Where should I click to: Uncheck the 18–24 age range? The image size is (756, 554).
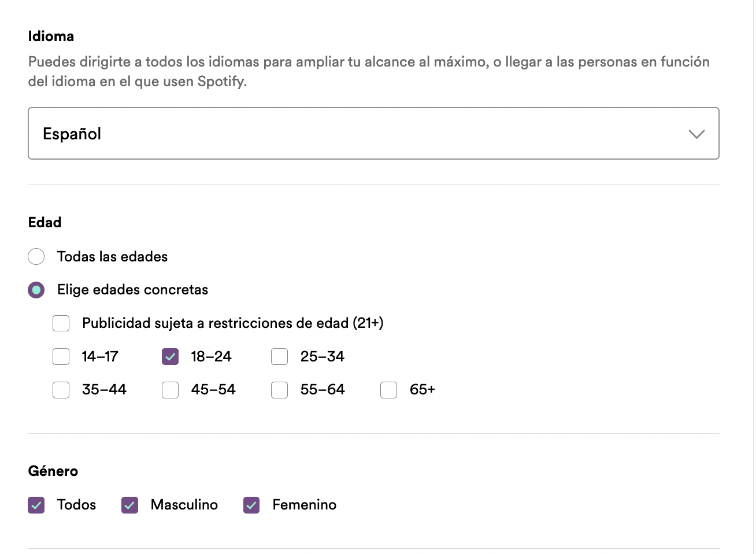coord(170,357)
